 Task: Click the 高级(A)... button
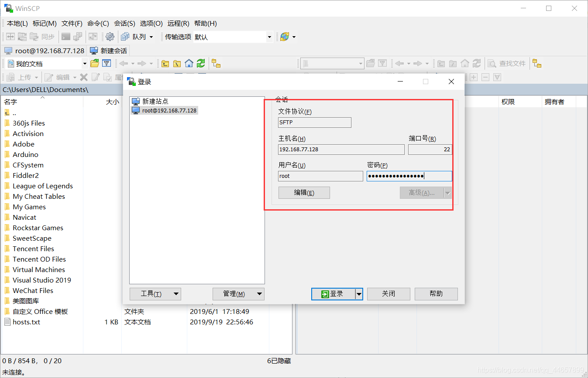tap(422, 193)
